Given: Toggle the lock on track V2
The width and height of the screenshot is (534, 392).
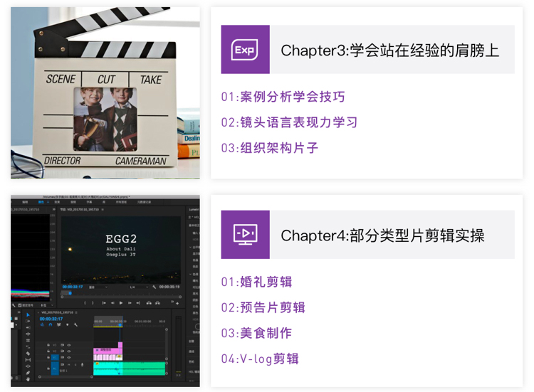Looking at the screenshot, I should click(x=48, y=351).
